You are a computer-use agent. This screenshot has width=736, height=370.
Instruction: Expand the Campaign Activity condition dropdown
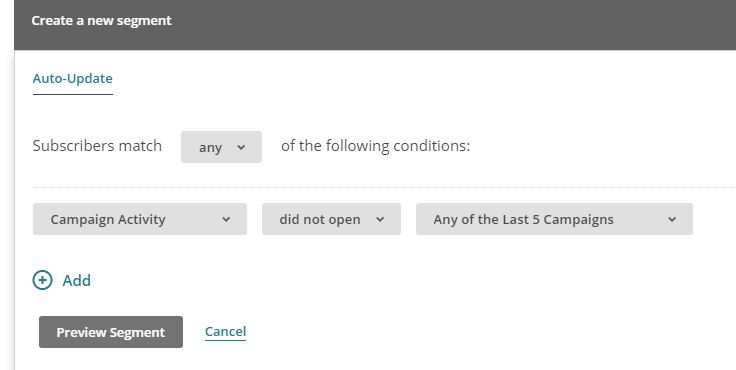coord(140,219)
